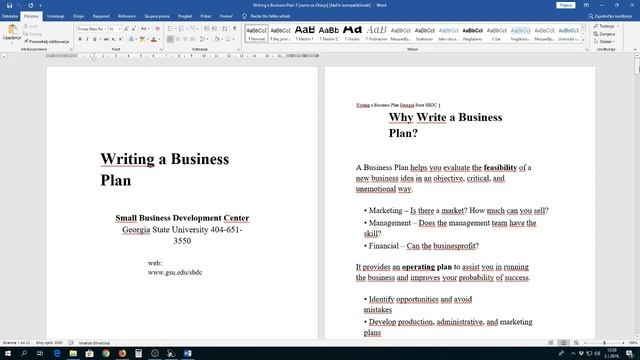
Task: Select the Naslov 1 heading style
Action: [x=304, y=33]
